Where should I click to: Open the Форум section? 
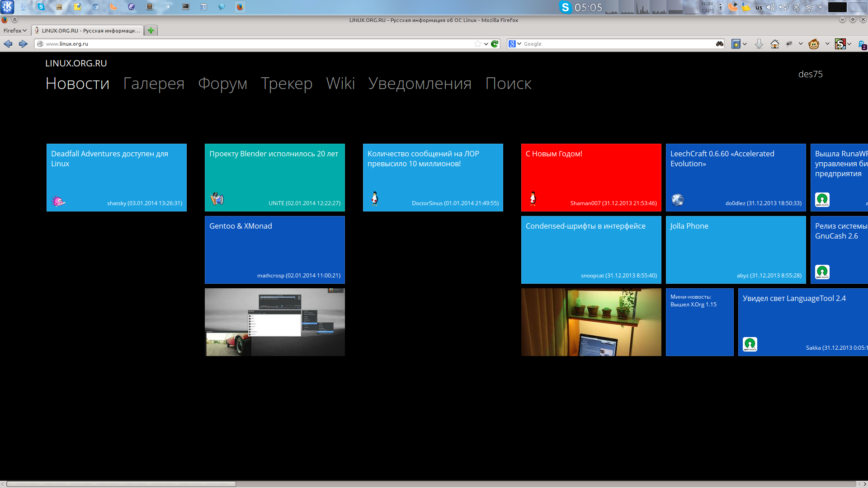pos(222,84)
